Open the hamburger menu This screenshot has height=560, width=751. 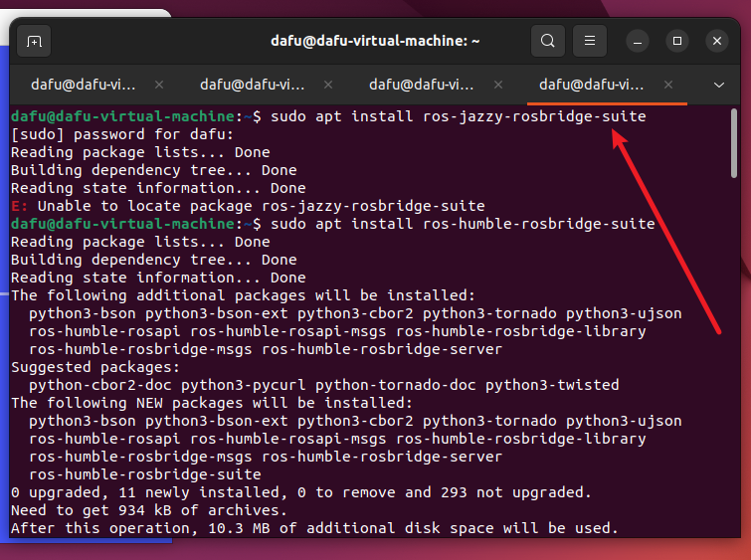tap(590, 41)
